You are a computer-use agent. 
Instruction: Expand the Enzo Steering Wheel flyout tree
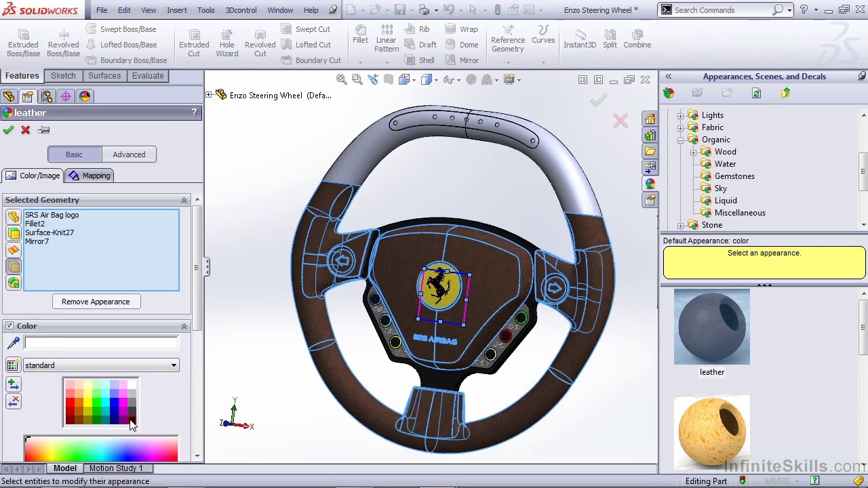pyautogui.click(x=210, y=96)
